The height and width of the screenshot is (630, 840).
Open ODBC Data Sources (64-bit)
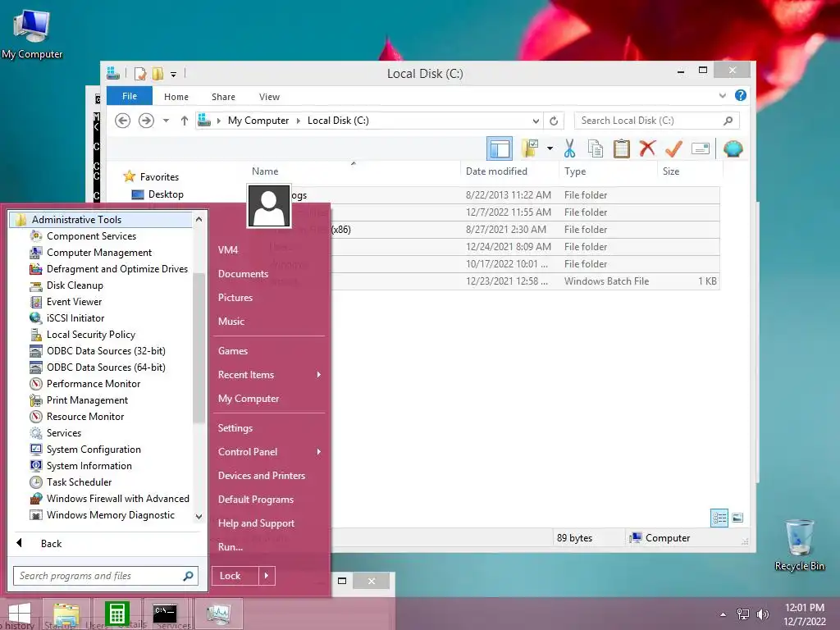pyautogui.click(x=106, y=367)
